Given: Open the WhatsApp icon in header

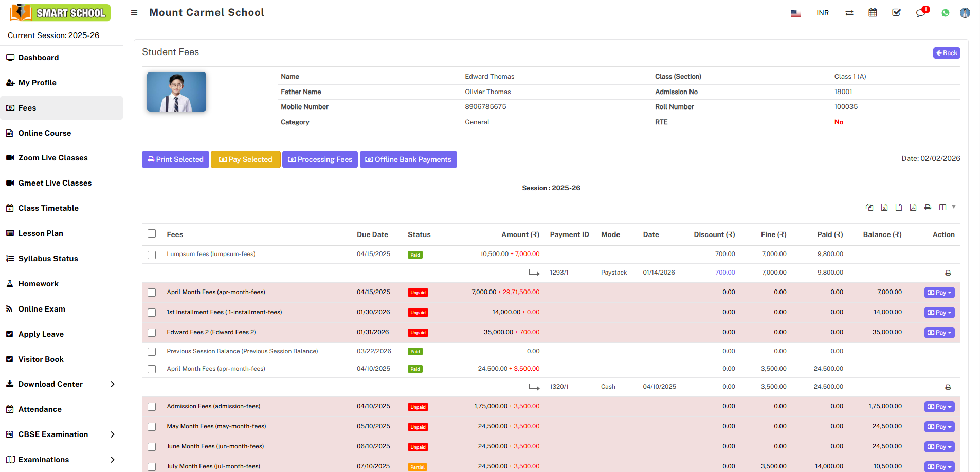Looking at the screenshot, I should [x=945, y=13].
